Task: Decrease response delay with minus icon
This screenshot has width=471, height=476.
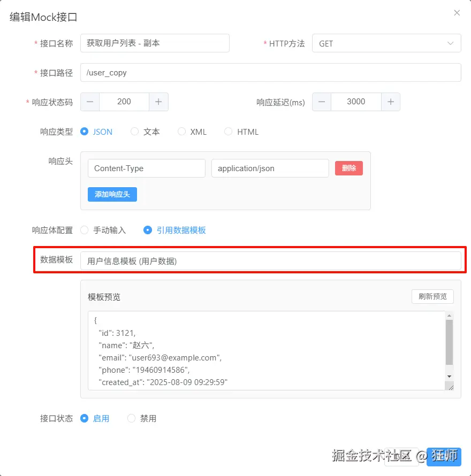Action: pos(322,102)
